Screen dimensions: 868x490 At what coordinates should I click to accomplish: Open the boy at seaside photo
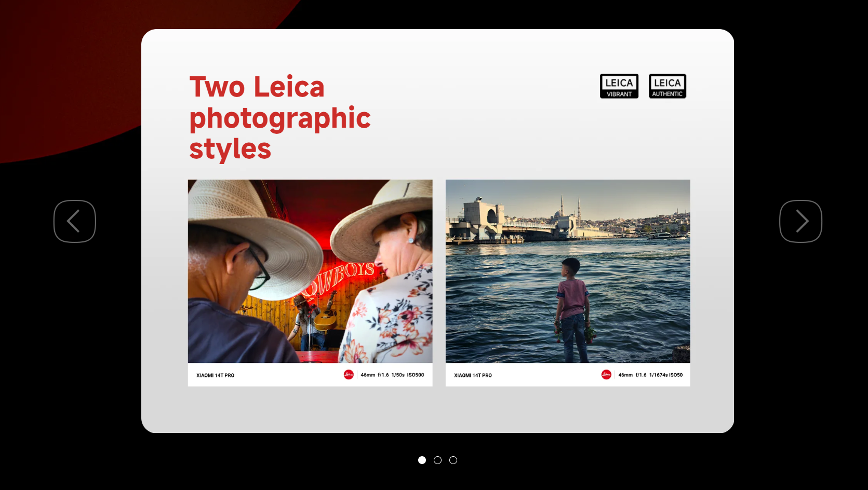(568, 271)
